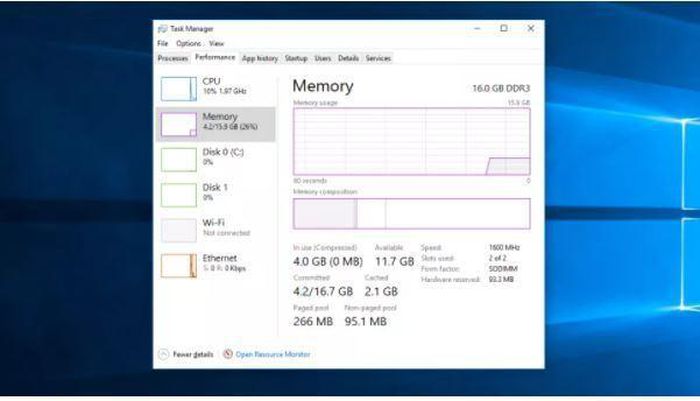The image size is (700, 401).
Task: Click the 95.1 MB non-paged pool value
Action: (x=366, y=321)
